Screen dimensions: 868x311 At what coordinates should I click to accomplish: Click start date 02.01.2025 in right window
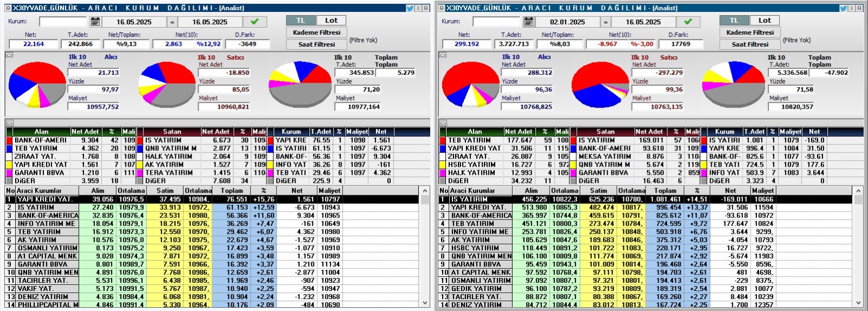click(x=567, y=22)
